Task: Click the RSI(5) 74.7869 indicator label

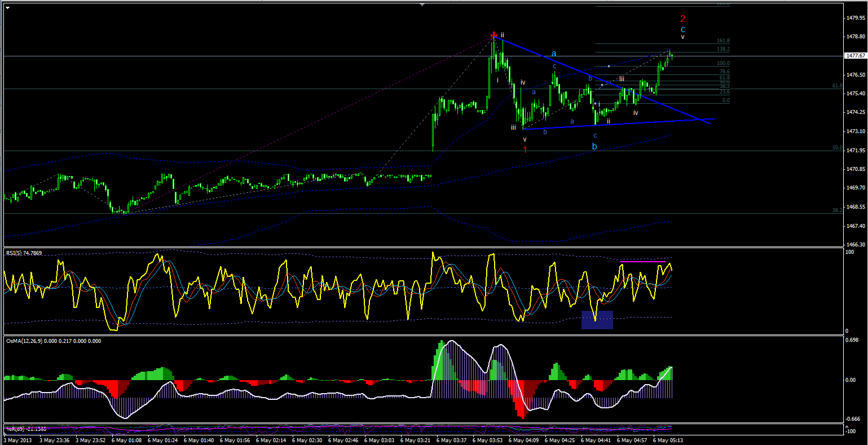Action: [25, 253]
